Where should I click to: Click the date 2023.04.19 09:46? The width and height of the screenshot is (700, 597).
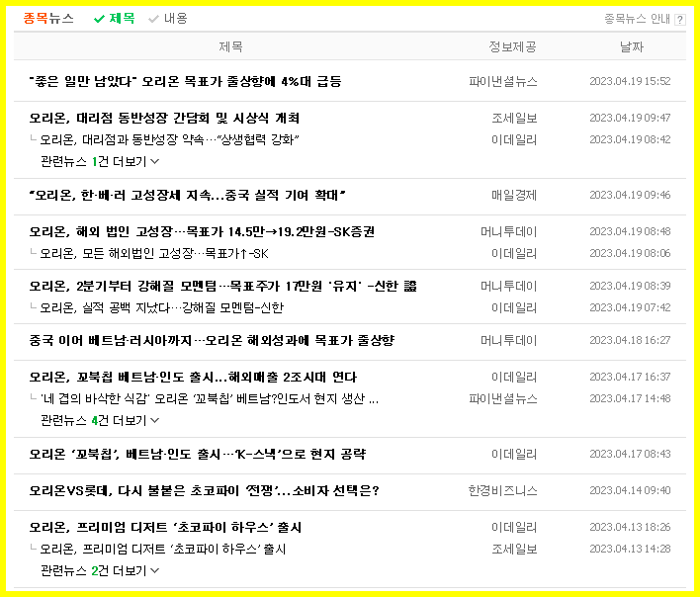tap(630, 195)
